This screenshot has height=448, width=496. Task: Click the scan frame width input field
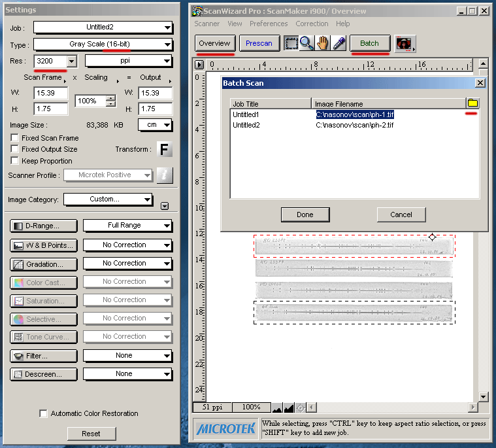[x=51, y=93]
